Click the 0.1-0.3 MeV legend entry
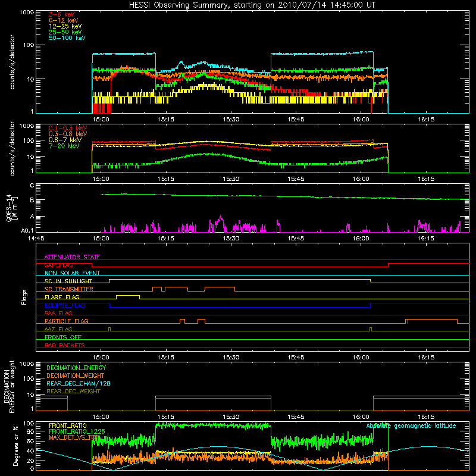The image size is (476, 476). [68, 128]
